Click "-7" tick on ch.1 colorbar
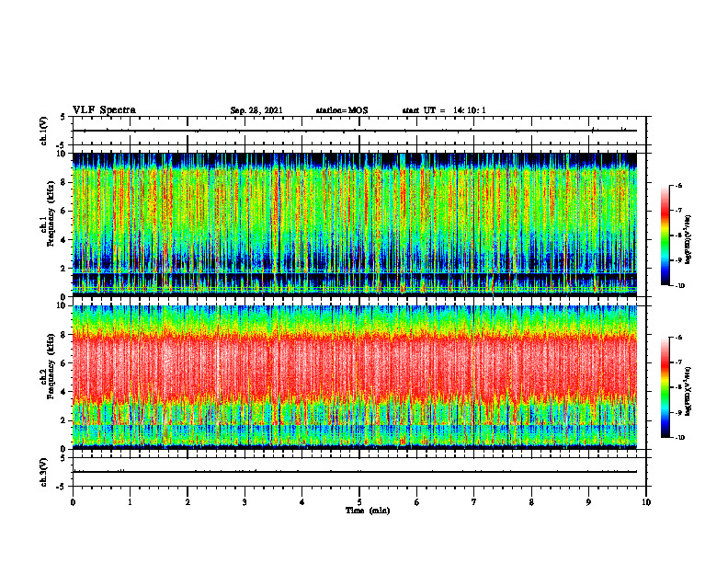The image size is (728, 563). pyautogui.click(x=678, y=211)
